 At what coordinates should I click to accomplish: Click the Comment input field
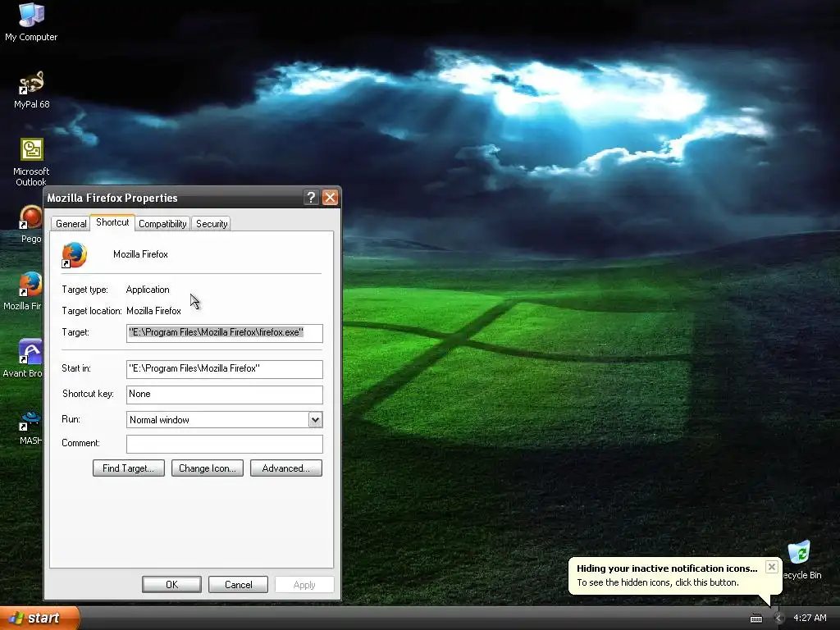(x=225, y=444)
